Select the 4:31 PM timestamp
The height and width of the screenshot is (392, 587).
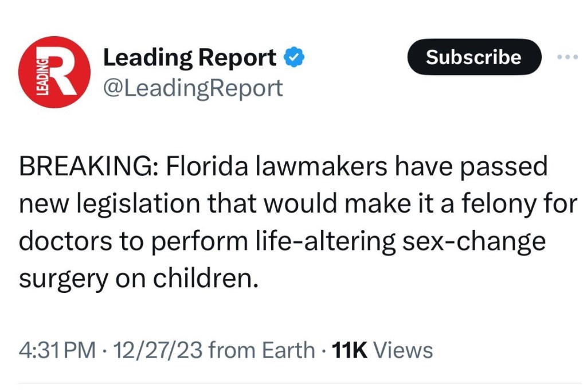tap(57, 350)
